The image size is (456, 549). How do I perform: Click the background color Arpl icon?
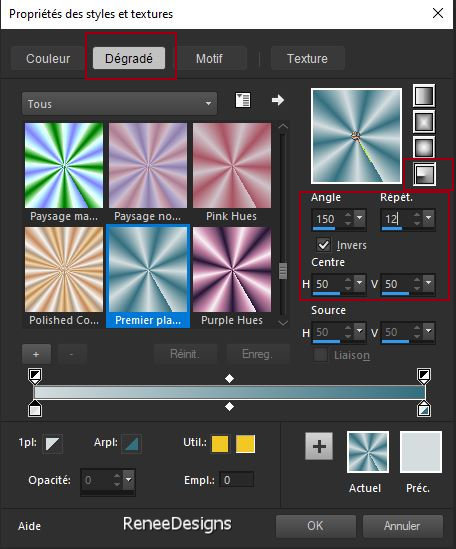point(132,444)
